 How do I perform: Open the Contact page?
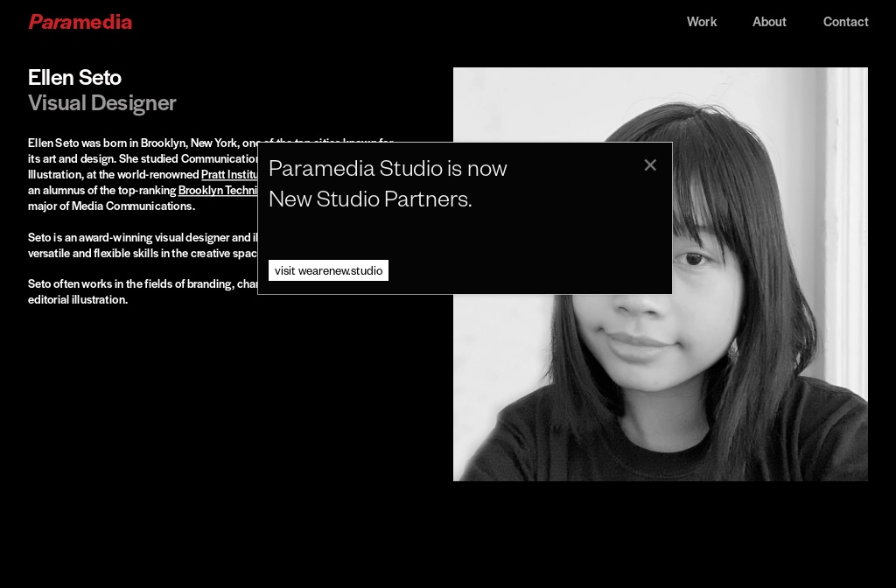[x=845, y=22]
